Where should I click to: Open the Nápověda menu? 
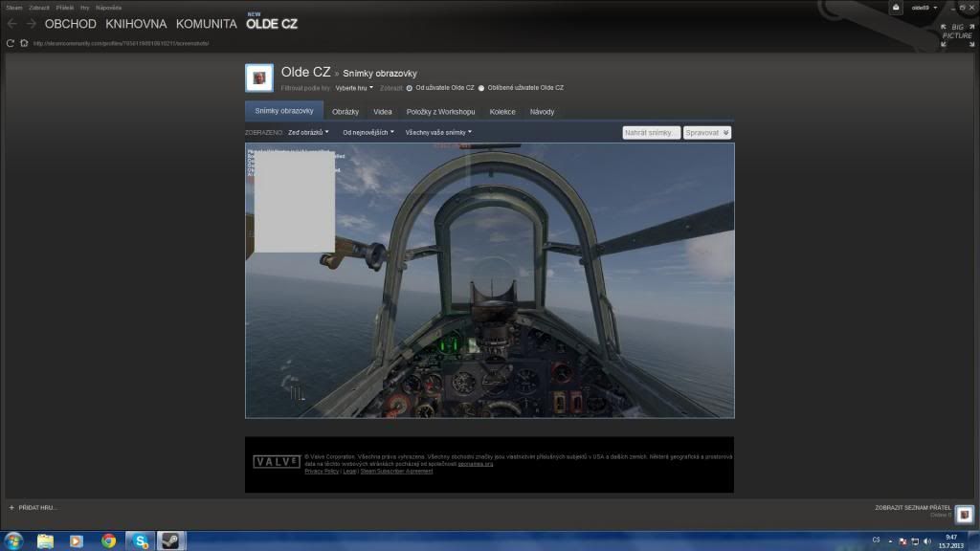[109, 8]
